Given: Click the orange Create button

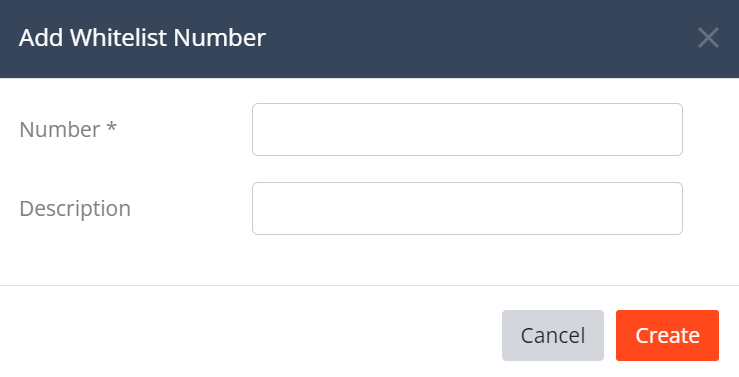Looking at the screenshot, I should tap(667, 336).
